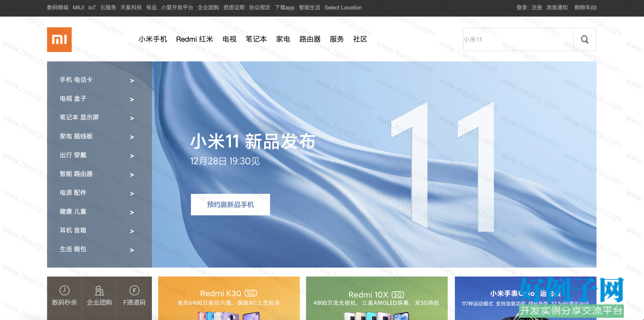The width and height of the screenshot is (644, 320).
Task: Click the search magnifier icon
Action: point(584,39)
